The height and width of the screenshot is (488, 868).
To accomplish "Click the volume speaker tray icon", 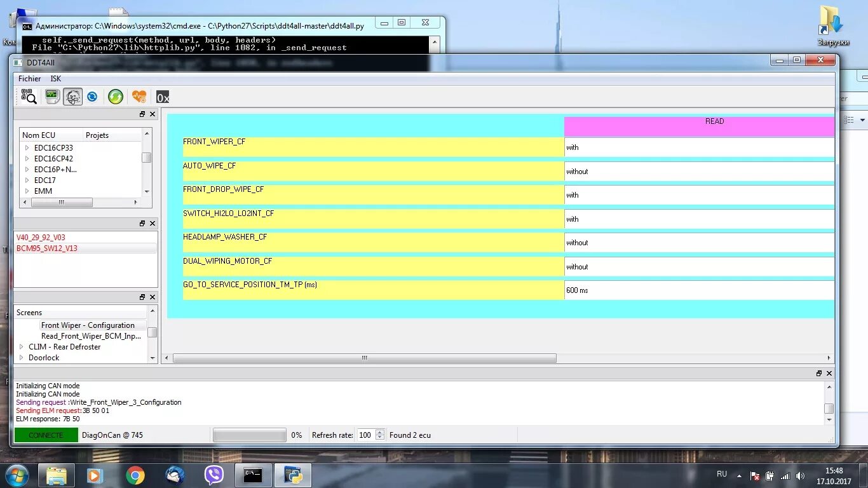I will (800, 476).
